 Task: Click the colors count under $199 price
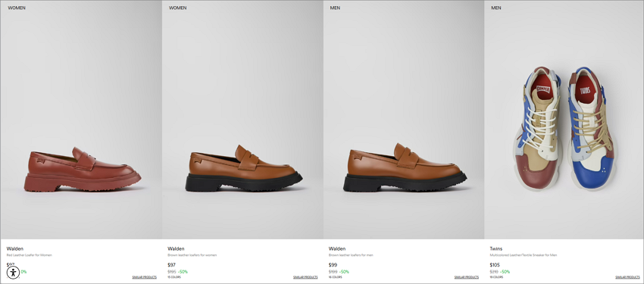335,277
